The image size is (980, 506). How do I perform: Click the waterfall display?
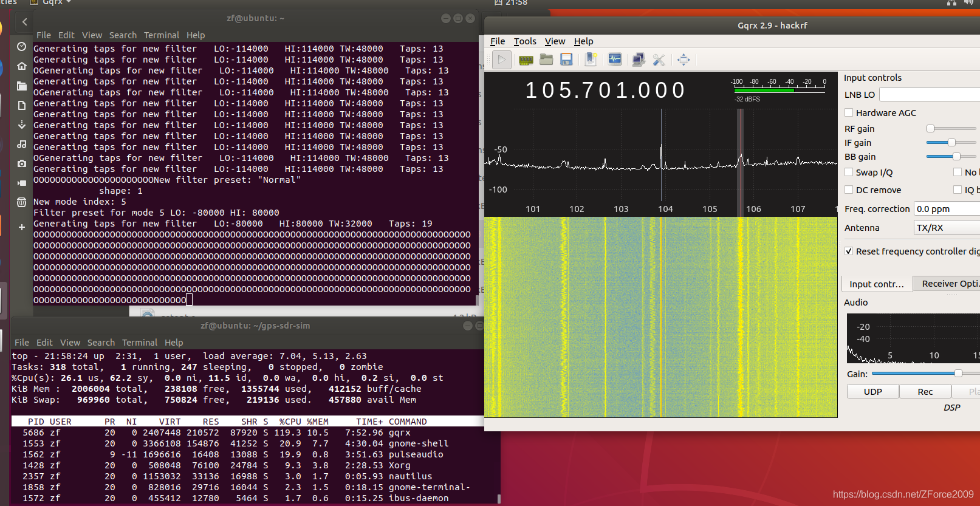[x=660, y=317]
